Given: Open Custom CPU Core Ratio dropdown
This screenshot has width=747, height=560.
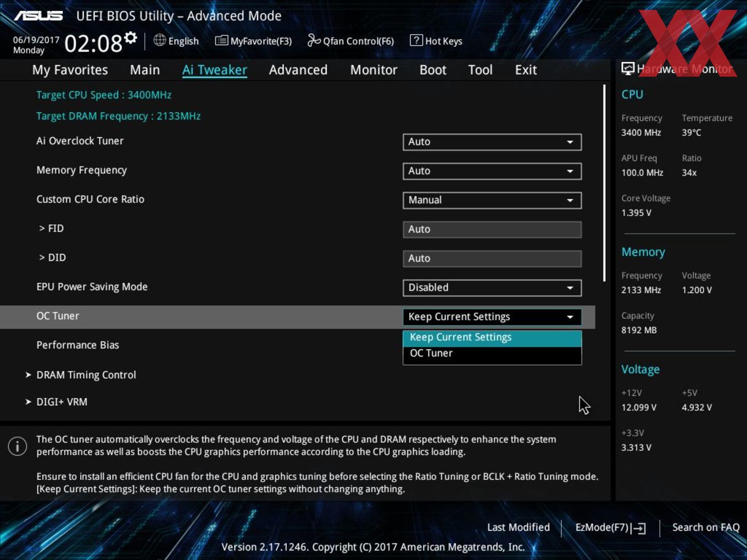Looking at the screenshot, I should click(492, 200).
